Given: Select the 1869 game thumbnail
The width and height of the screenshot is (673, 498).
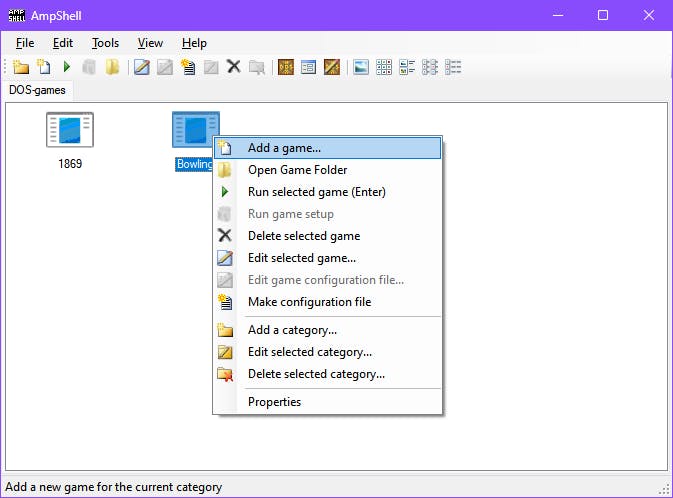Looking at the screenshot, I should (70, 130).
